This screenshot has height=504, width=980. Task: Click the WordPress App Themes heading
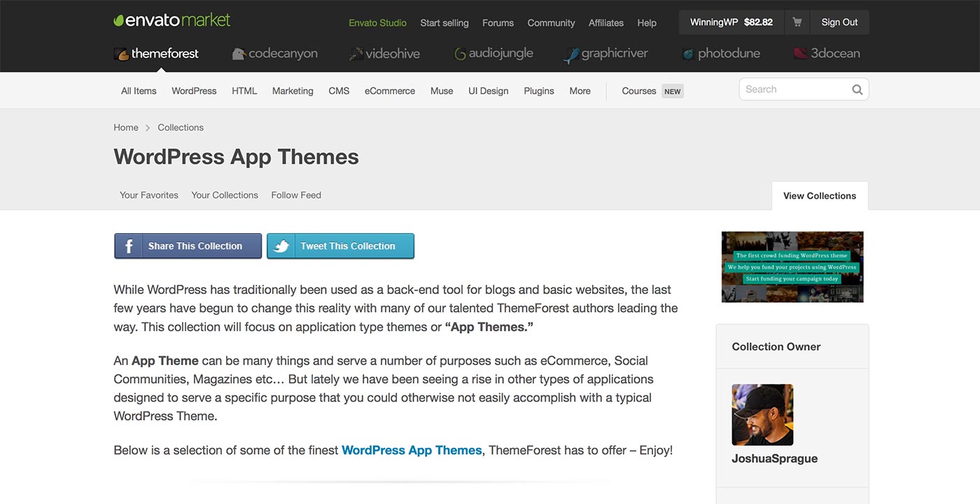(x=236, y=157)
